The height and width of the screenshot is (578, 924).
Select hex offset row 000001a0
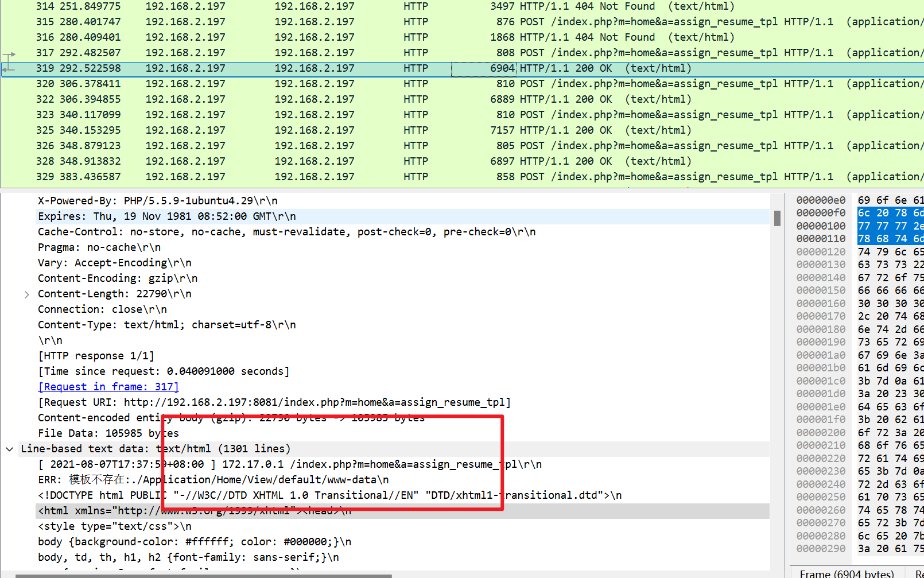[821, 355]
